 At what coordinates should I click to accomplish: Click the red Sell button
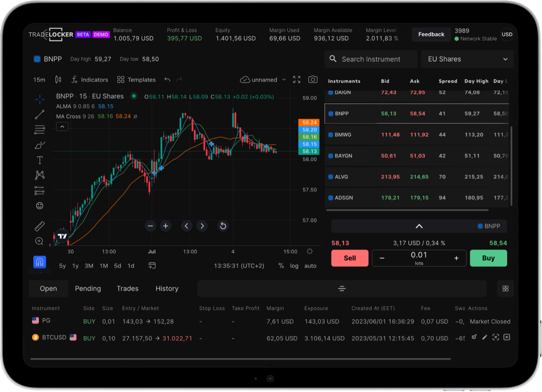point(350,258)
